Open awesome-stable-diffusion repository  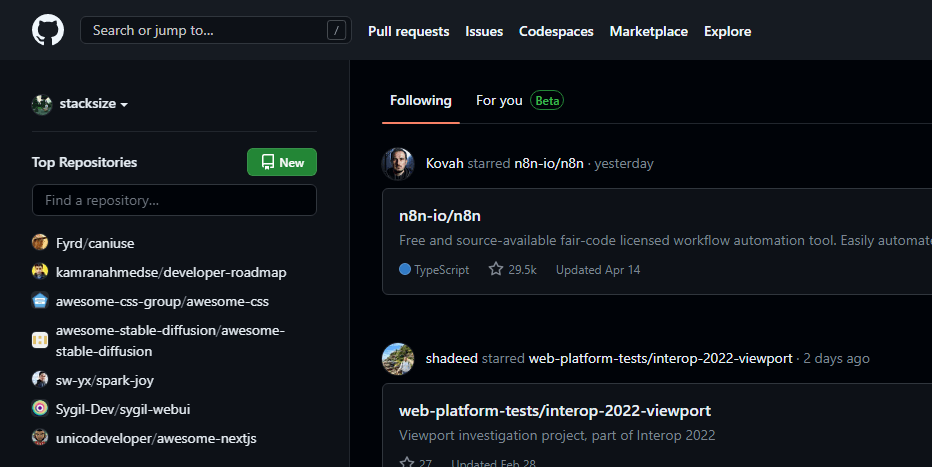[x=170, y=340]
